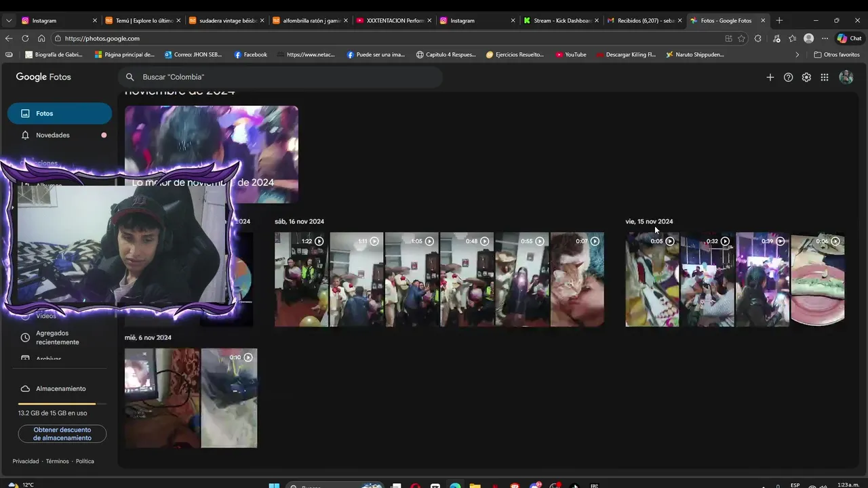Open browser extensions puzzle icon
Screen dimensions: 868x488
tap(757, 39)
